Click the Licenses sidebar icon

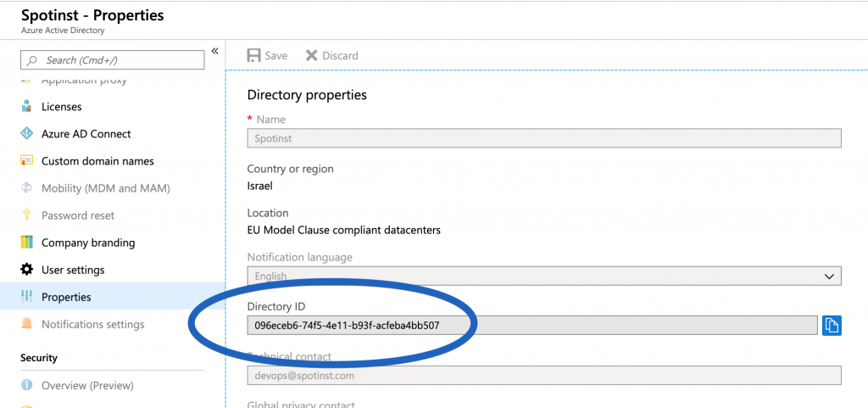pyautogui.click(x=26, y=107)
